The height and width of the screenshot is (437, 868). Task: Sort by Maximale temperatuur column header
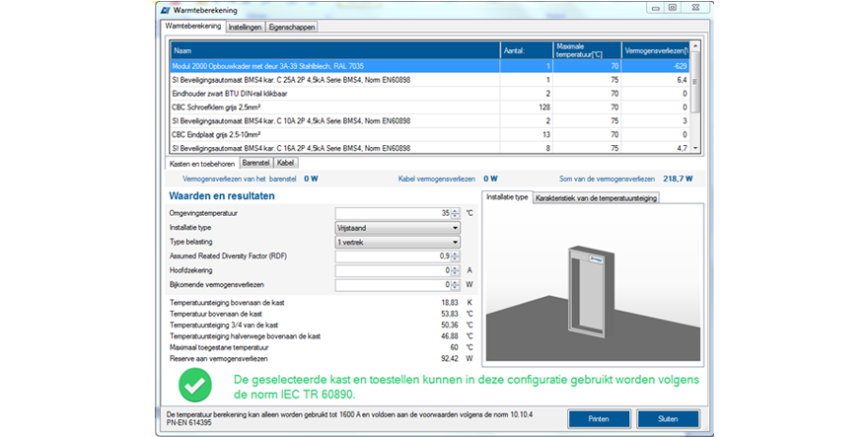[587, 50]
